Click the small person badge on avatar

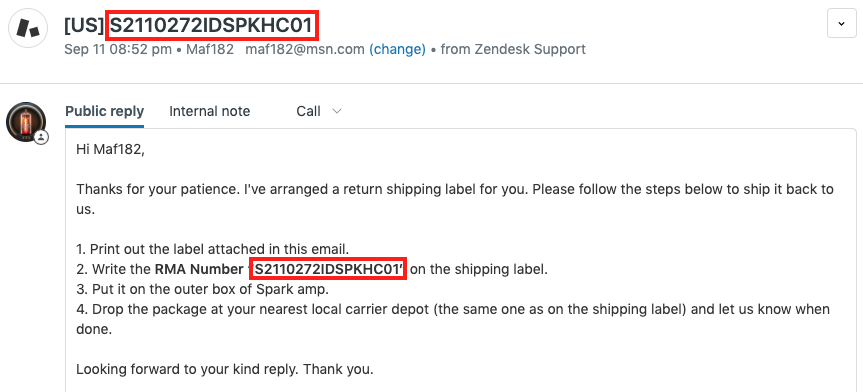(41, 138)
